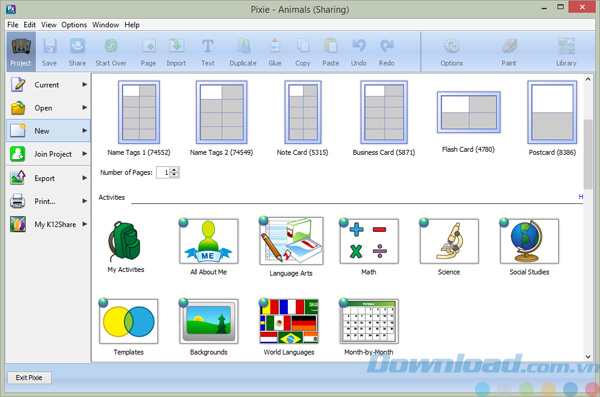Viewport: 600px width, 397px height.
Task: Click the vertical scrollbar down arrow
Action: coord(588,357)
